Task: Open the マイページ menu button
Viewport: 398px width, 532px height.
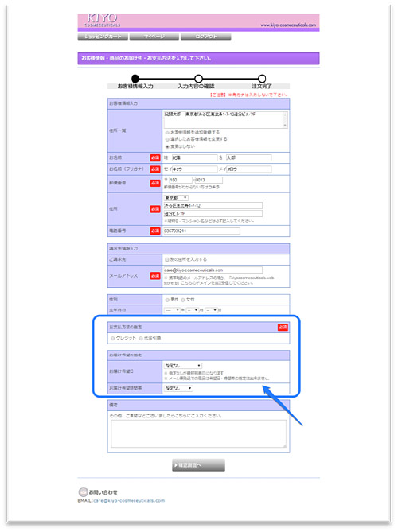Action: (x=154, y=37)
